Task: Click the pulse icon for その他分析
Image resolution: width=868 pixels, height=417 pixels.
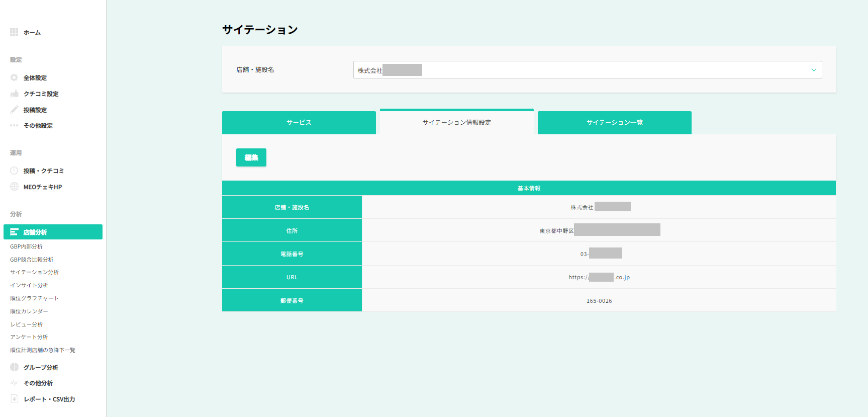Action: pos(14,383)
